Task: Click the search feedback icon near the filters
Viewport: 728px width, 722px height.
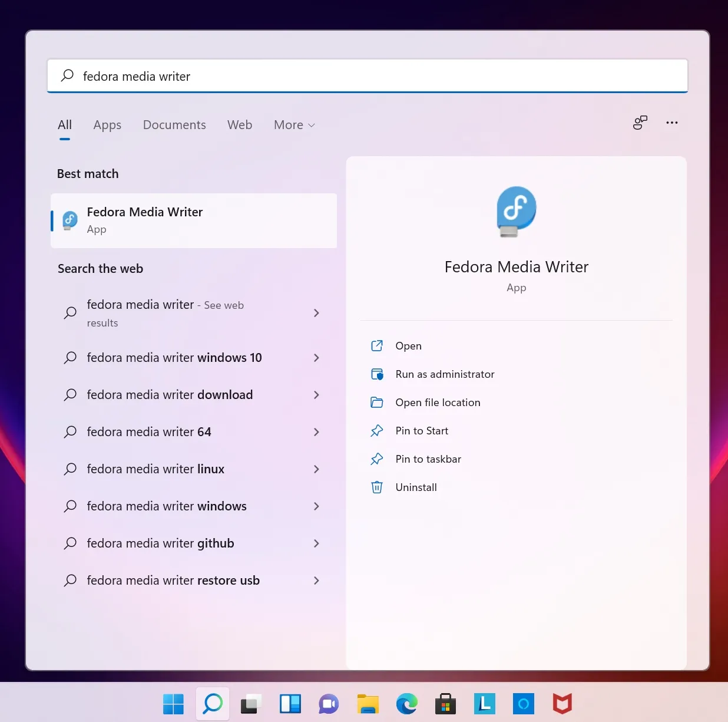Action: (640, 123)
